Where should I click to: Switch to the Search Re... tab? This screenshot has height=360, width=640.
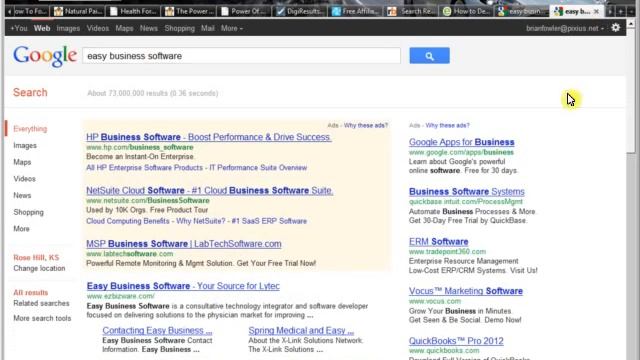411,11
